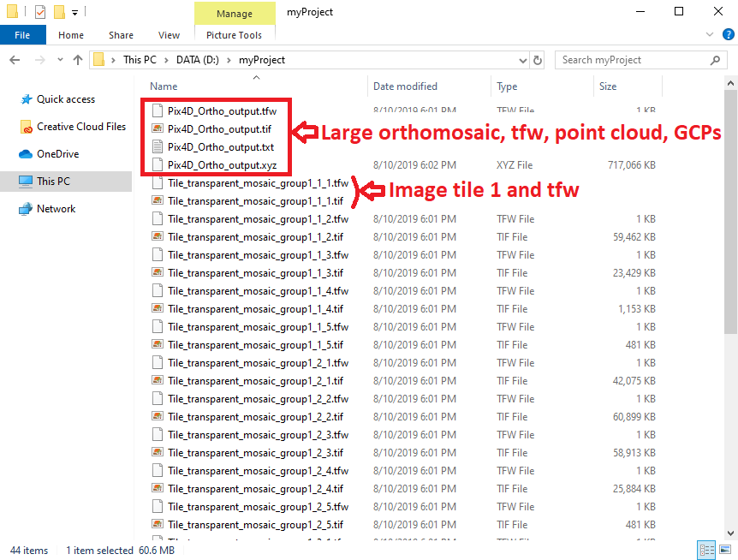Open the View ribbon tab

click(x=169, y=35)
